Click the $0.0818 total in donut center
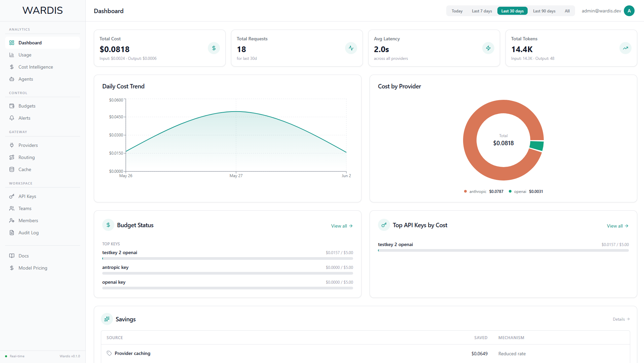 (x=503, y=143)
